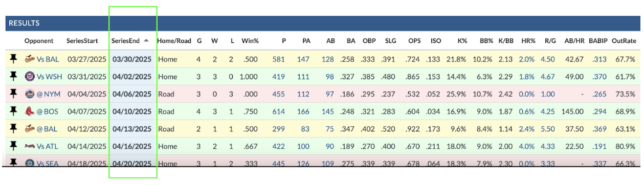Click the Nationals team logo icon
The image size is (644, 185).
30,77
